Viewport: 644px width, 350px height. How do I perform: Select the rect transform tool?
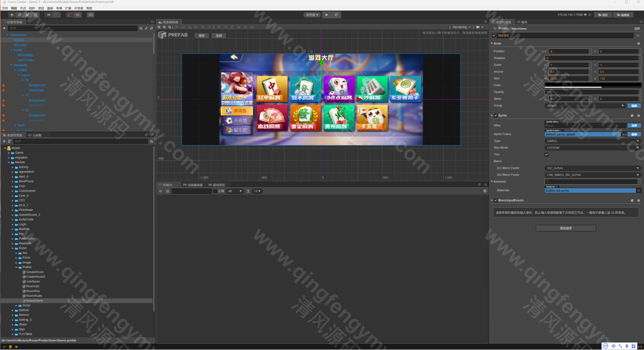35,15
